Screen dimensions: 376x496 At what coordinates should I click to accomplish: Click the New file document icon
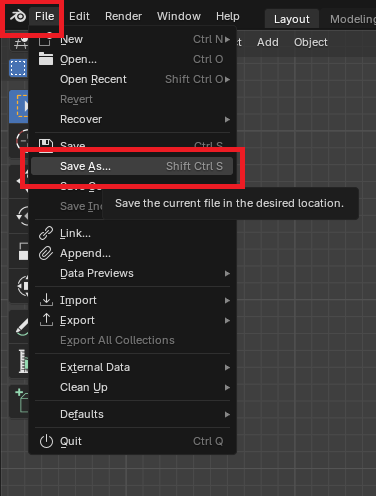(45, 39)
